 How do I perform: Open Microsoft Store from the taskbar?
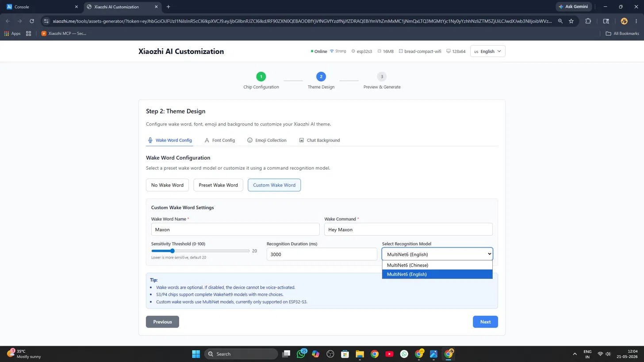pos(345,354)
